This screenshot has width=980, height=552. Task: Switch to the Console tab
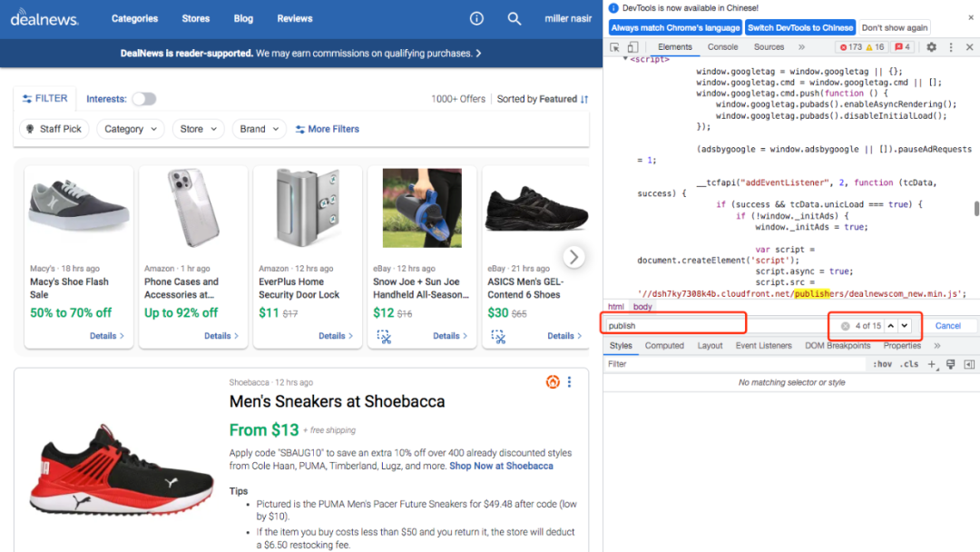[x=722, y=47]
